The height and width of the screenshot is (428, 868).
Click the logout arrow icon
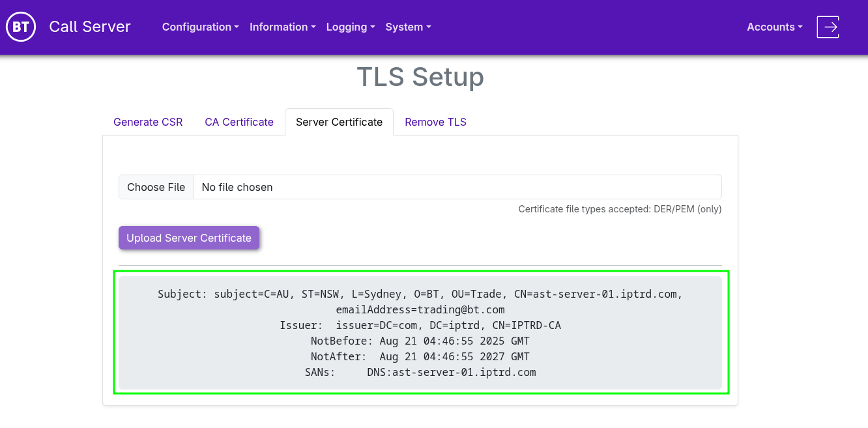[828, 27]
